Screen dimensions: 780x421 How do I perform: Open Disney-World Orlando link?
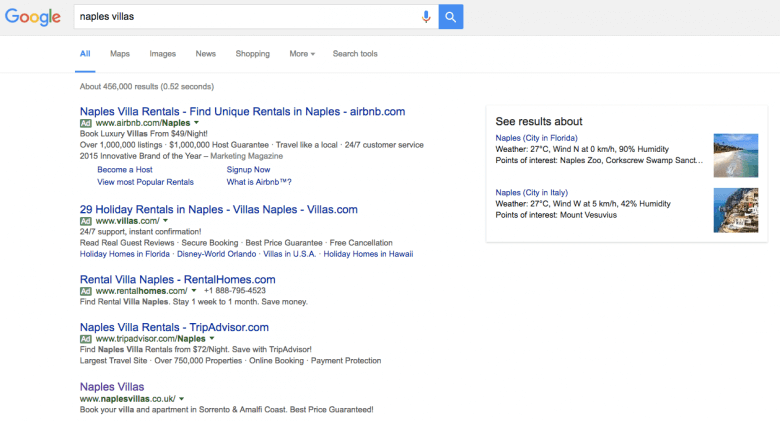point(216,254)
